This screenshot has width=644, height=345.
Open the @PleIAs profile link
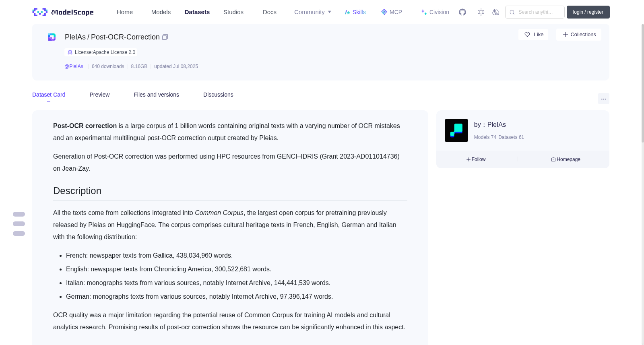click(x=74, y=66)
